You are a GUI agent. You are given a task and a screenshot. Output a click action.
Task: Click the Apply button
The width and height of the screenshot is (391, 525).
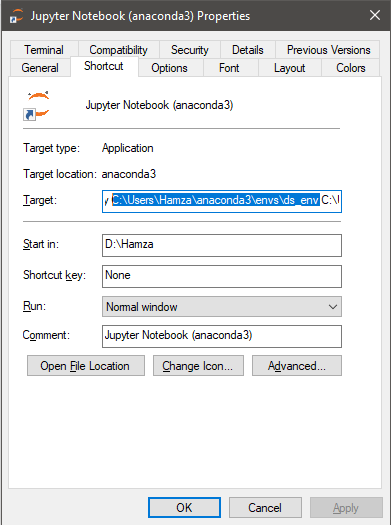346,508
